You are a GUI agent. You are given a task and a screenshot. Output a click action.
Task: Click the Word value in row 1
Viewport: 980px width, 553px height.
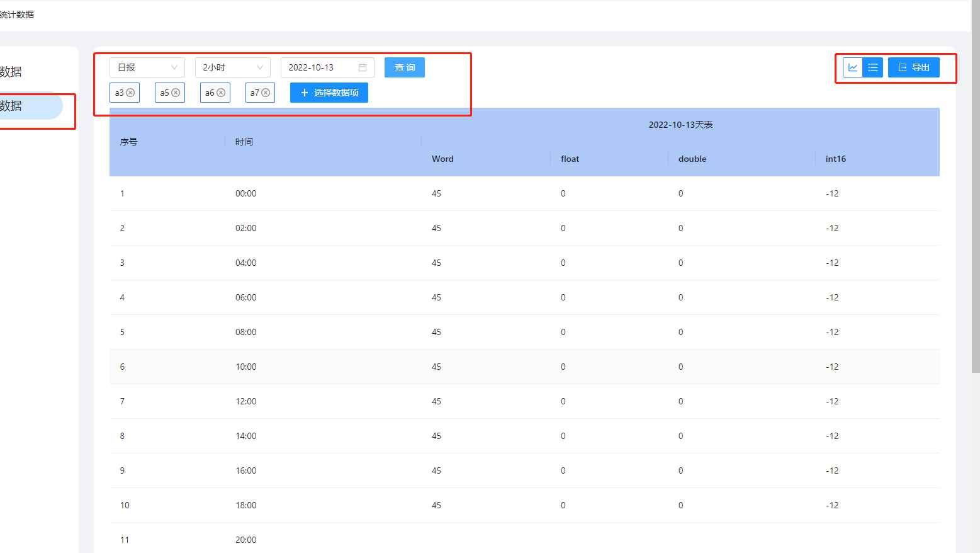[x=436, y=193]
